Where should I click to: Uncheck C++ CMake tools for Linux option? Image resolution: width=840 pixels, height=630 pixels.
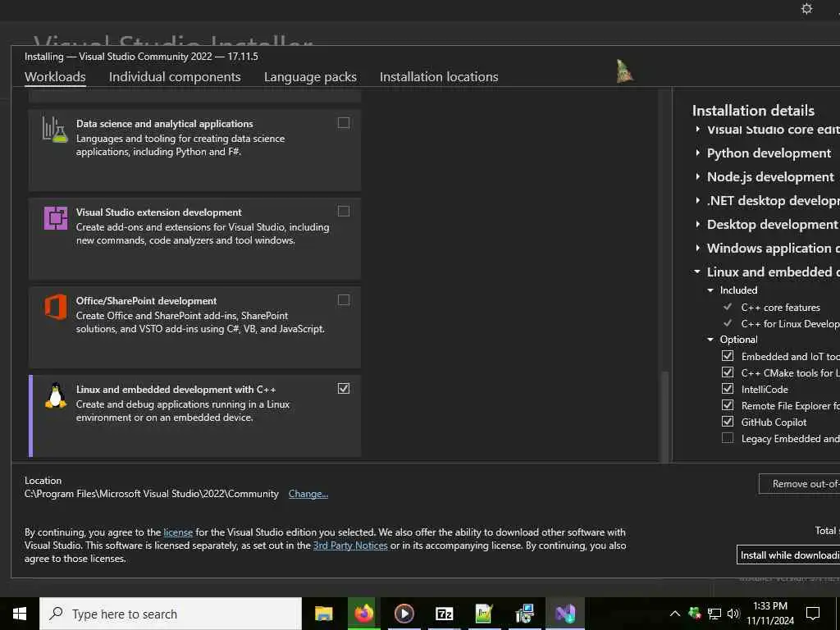click(728, 372)
